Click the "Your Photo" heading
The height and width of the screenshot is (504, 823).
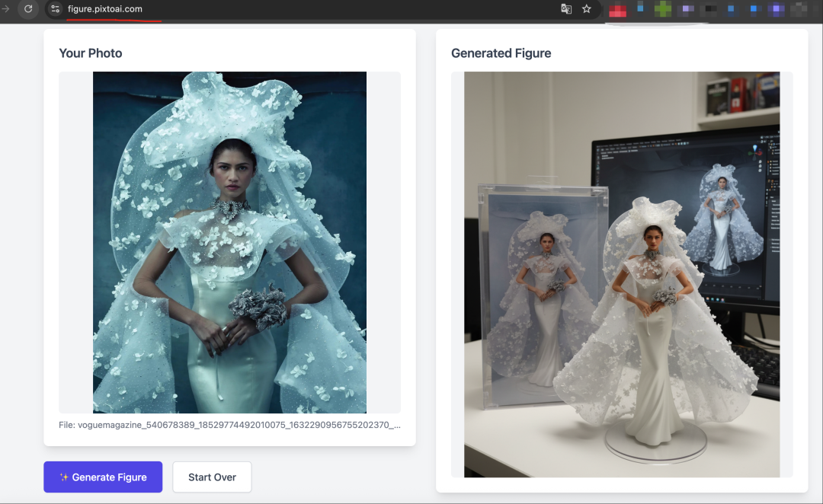(x=91, y=53)
